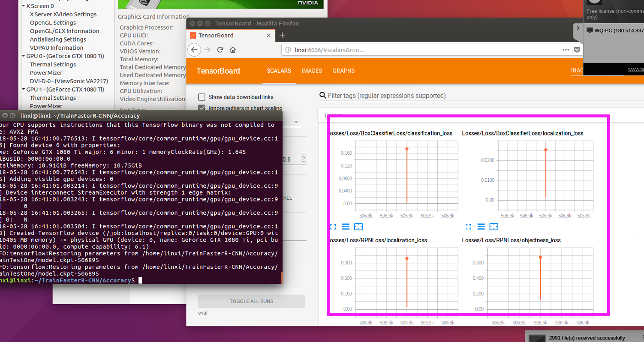The height and width of the screenshot is (342, 644).
Task: Select PowerMizer under GPU 1
Action: coord(46,106)
